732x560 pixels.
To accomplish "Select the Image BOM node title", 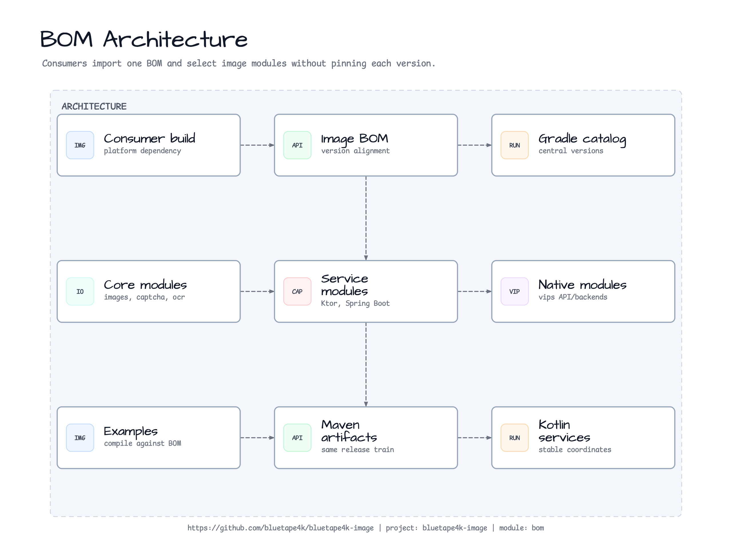I will coord(355,139).
